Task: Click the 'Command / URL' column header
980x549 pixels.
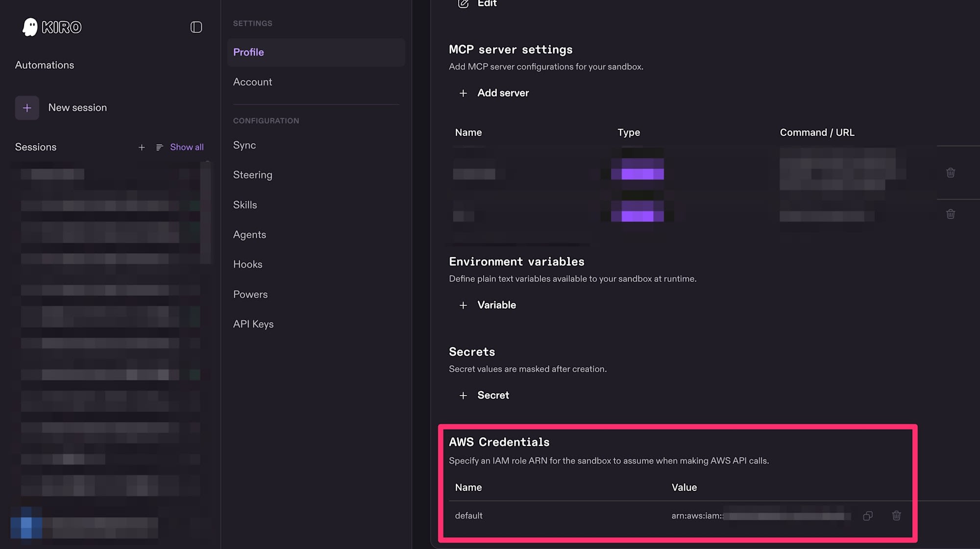Action: [x=817, y=132]
